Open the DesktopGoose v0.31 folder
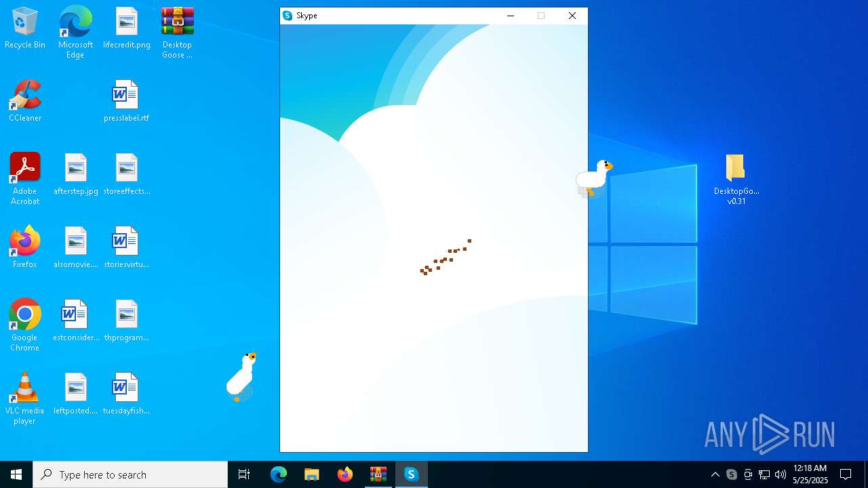 (736, 179)
